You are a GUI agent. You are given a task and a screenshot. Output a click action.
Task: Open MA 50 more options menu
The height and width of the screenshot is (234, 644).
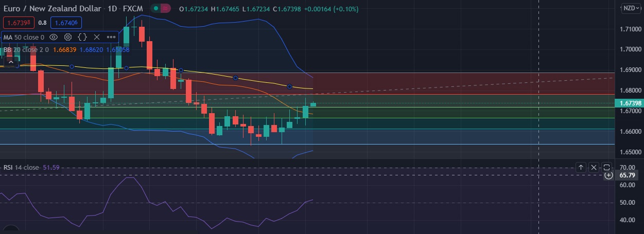[x=111, y=37]
